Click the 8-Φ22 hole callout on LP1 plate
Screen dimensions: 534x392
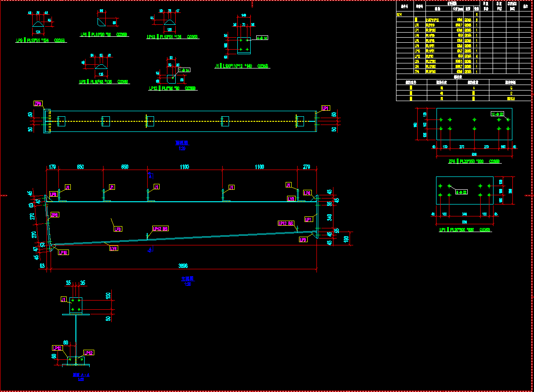pos(461,192)
